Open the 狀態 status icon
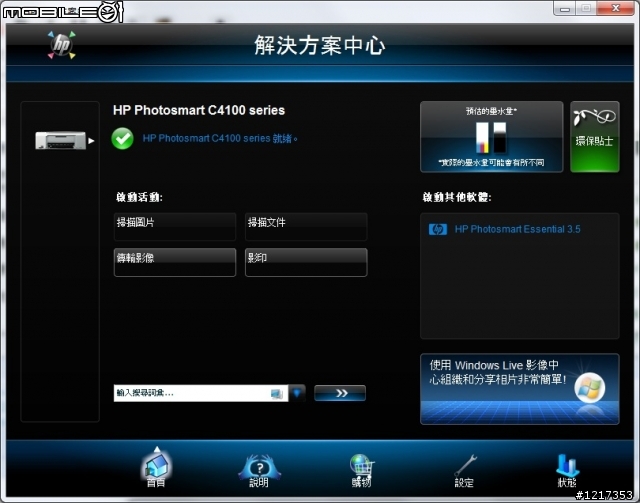 (x=567, y=470)
